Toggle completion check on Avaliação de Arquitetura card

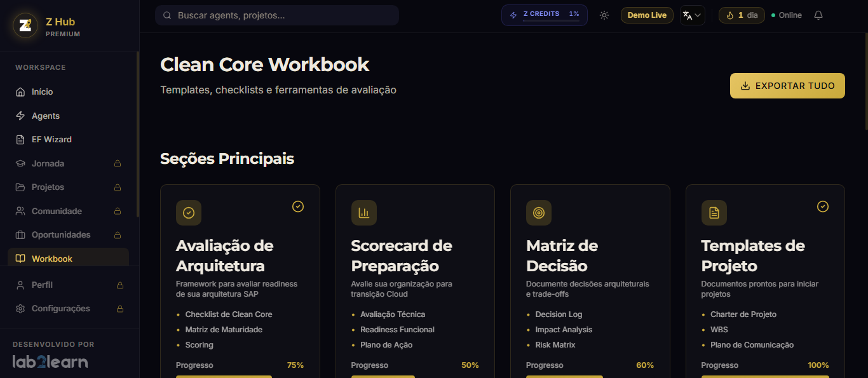pyautogui.click(x=298, y=206)
